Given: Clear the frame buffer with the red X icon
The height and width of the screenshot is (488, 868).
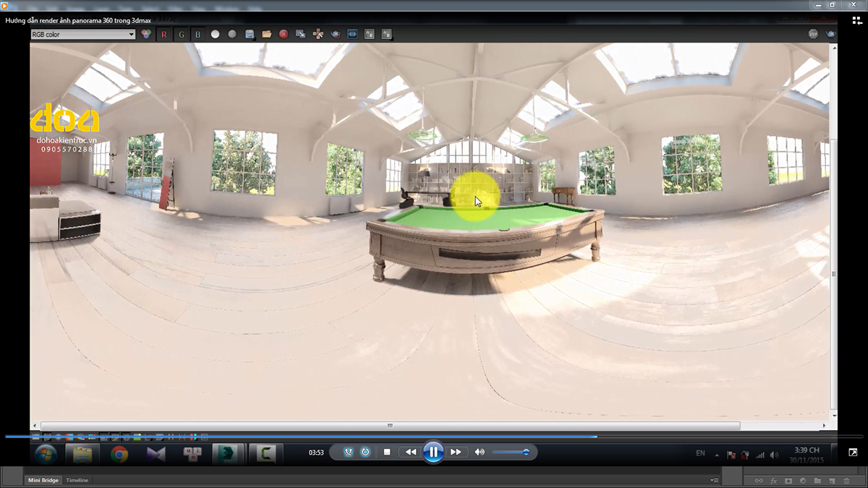Looking at the screenshot, I should (x=284, y=33).
